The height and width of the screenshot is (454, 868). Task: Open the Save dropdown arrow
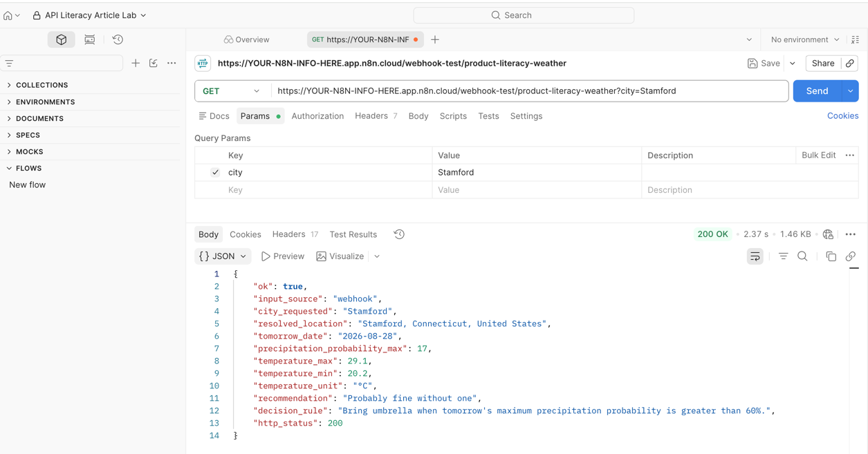[x=793, y=64]
